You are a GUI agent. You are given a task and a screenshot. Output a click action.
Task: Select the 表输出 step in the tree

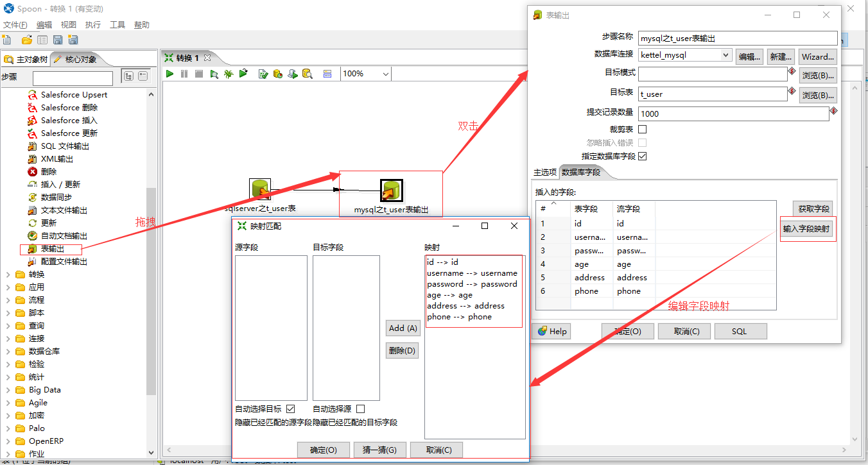(x=52, y=248)
